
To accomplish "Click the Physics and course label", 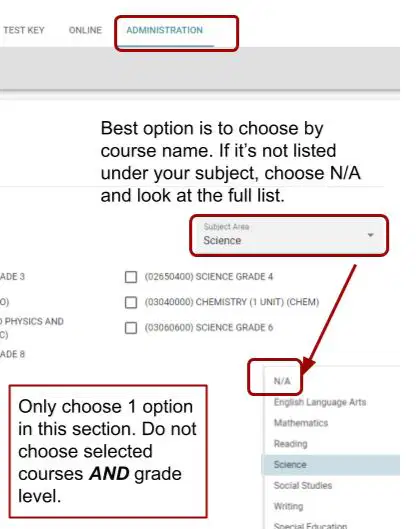I will 32,322.
